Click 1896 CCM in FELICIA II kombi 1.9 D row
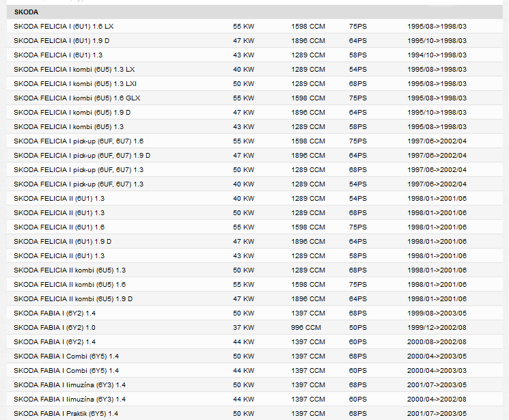Image resolution: width=509 pixels, height=420 pixels. pyautogui.click(x=307, y=299)
